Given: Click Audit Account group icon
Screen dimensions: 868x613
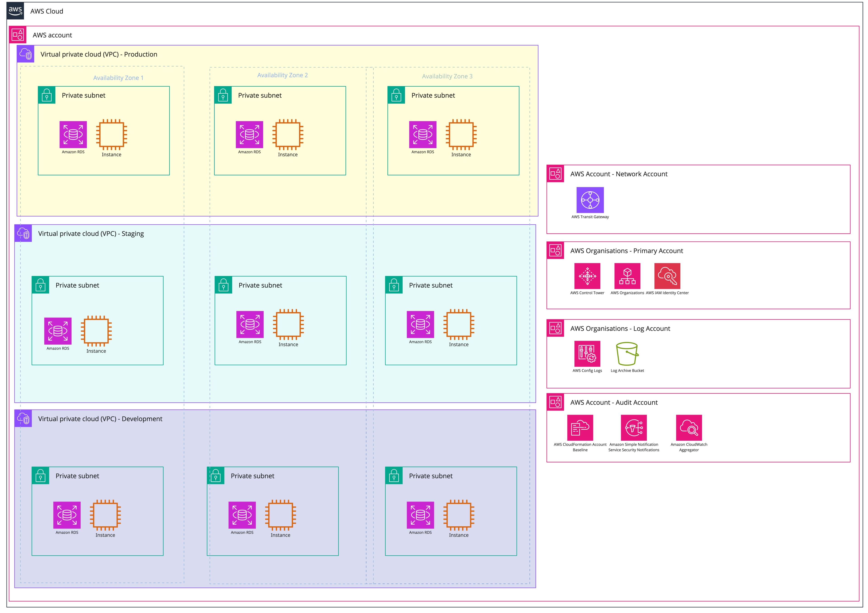Looking at the screenshot, I should point(556,402).
